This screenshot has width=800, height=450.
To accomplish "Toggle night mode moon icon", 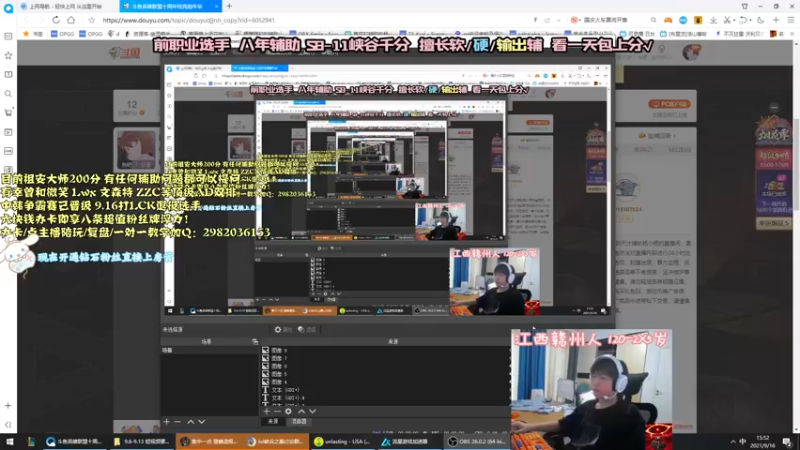I will (761, 20).
